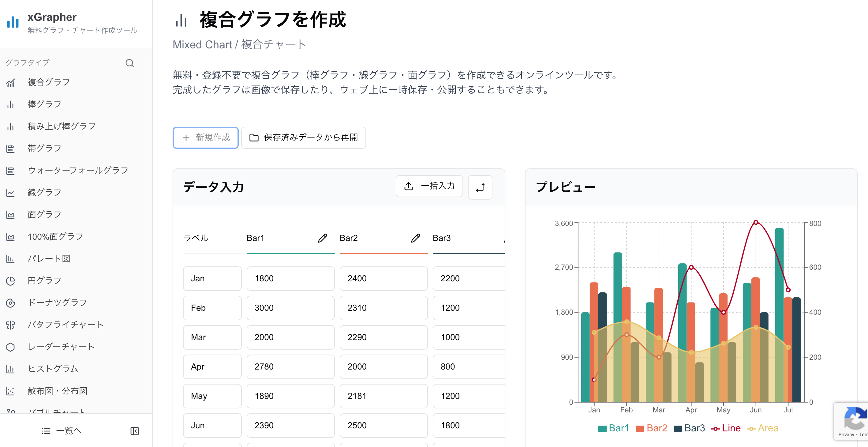
Task: Open 散布図・分布図 from sidebar
Action: pos(58,391)
